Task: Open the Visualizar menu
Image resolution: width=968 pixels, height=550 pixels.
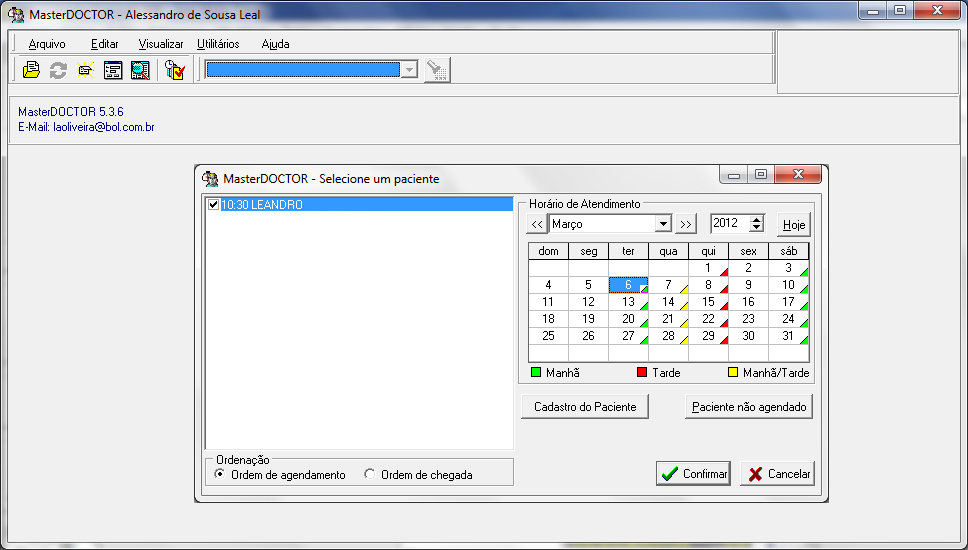Action: [161, 44]
